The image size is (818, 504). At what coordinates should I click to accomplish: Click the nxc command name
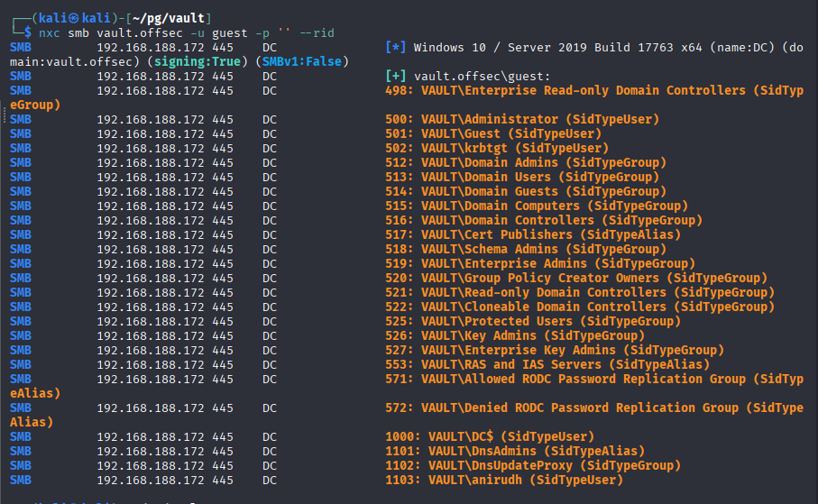50,32
